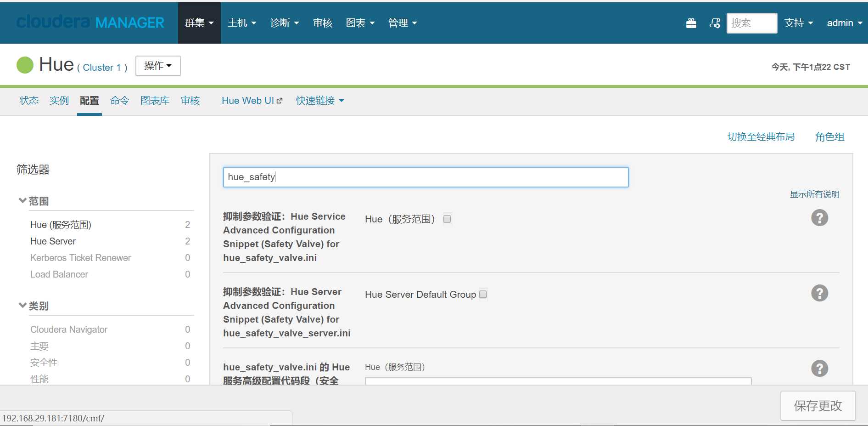Click the 保存更改 button
The image size is (868, 426).
[x=818, y=406]
